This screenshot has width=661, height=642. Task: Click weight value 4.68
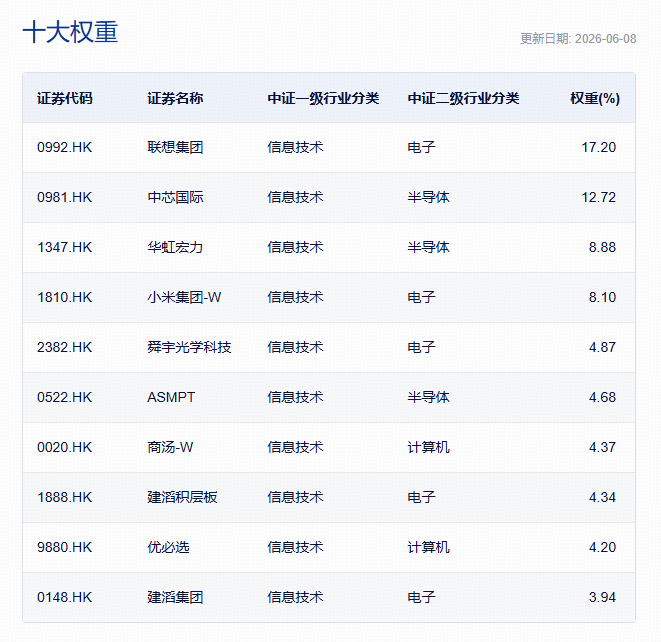coord(602,397)
